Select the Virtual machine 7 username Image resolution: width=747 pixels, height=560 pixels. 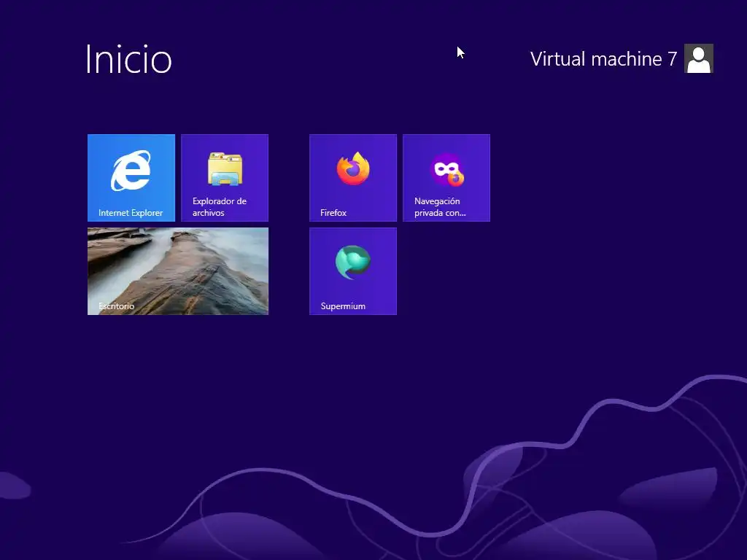pos(603,59)
